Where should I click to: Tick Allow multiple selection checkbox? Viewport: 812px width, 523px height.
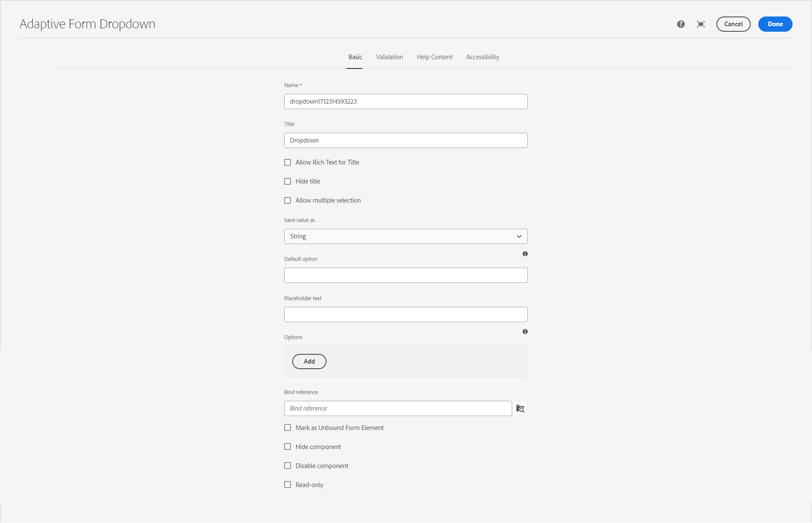(288, 200)
